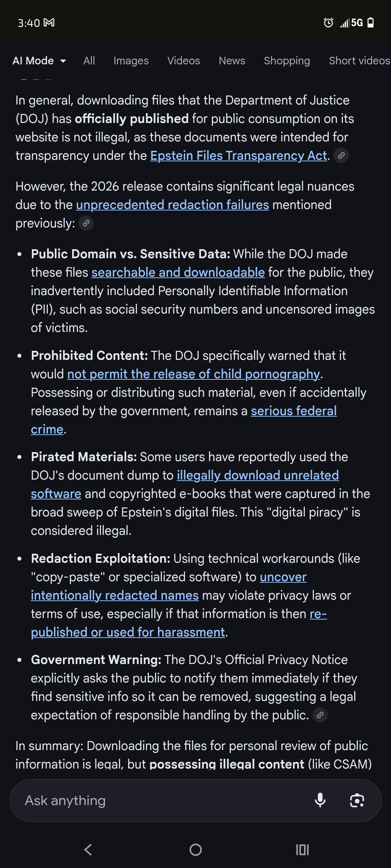Tap 'not permit the release' link

[x=194, y=374]
